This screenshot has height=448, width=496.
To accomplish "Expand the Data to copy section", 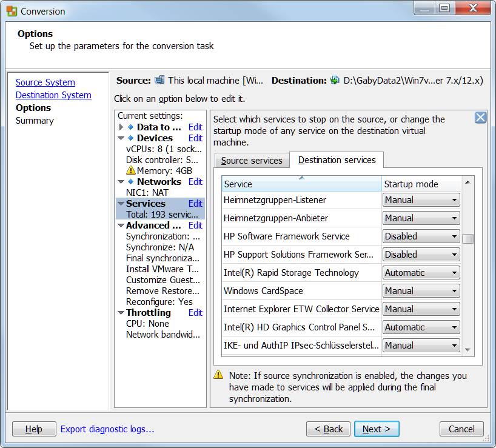I will 121,127.
